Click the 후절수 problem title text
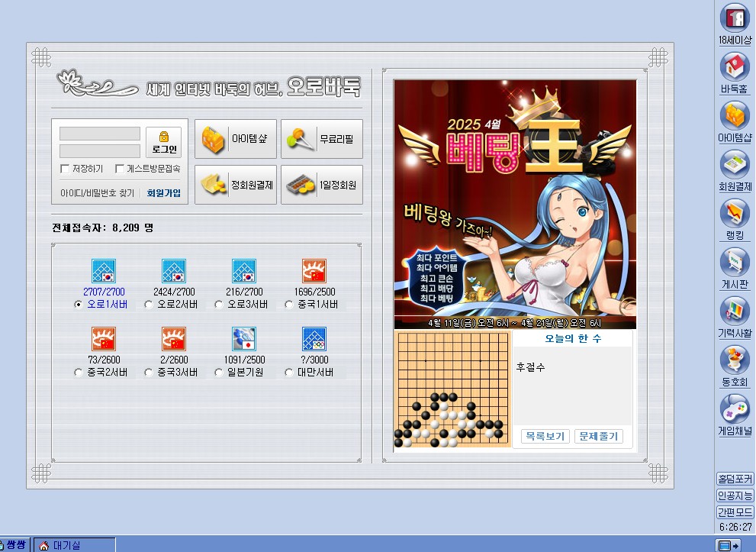The image size is (756, 552). click(x=530, y=367)
